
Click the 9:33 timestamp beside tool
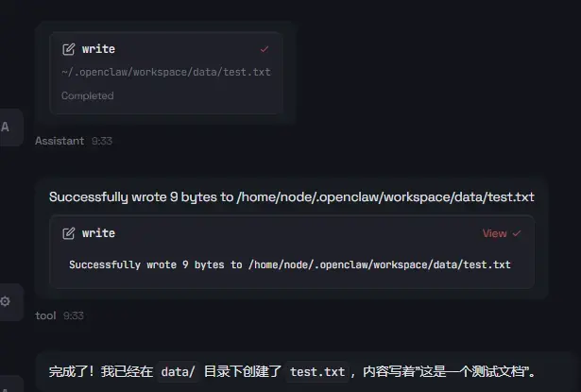(74, 315)
